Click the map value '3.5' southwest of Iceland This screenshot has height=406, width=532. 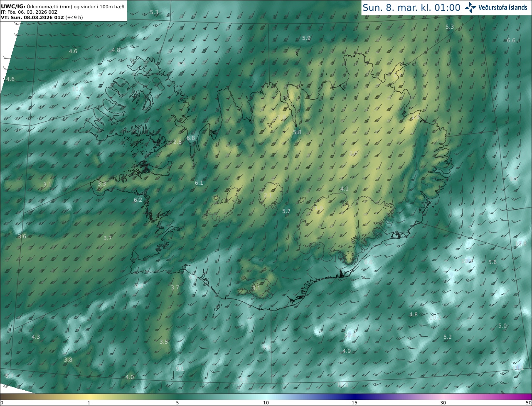click(x=164, y=342)
